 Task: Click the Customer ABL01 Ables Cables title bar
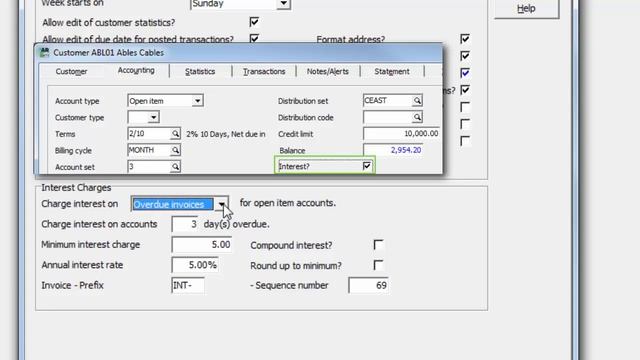tap(238, 53)
